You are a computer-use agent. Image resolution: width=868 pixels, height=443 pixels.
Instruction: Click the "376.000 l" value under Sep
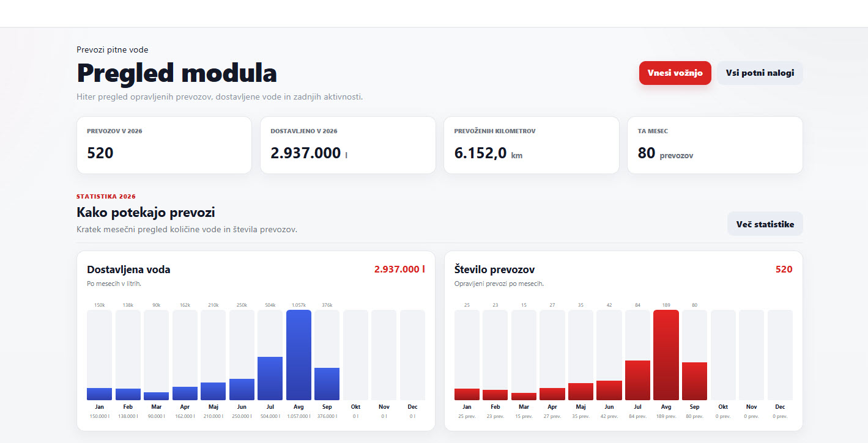[327, 416]
